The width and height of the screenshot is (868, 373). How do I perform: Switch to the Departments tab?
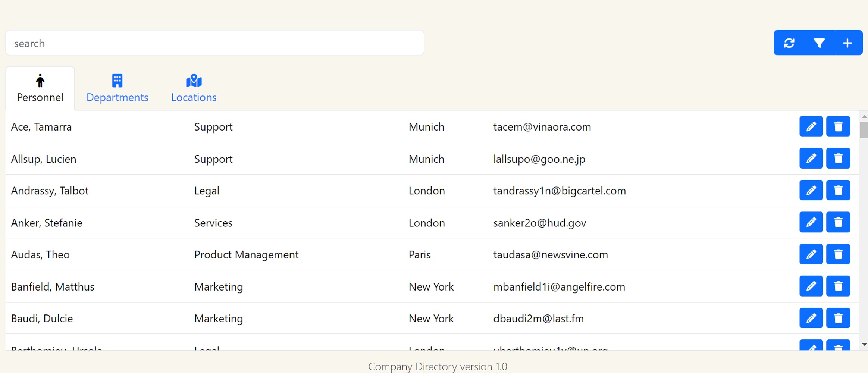click(117, 89)
